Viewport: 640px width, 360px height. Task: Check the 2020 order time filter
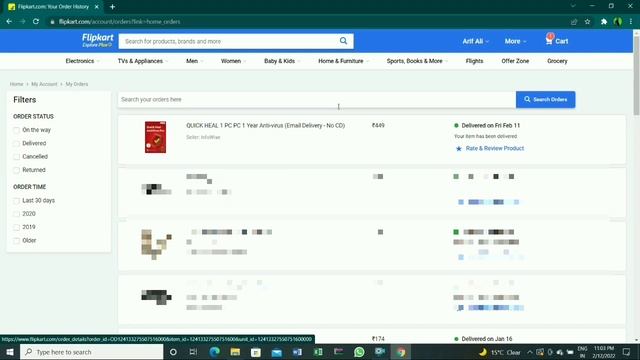point(16,214)
